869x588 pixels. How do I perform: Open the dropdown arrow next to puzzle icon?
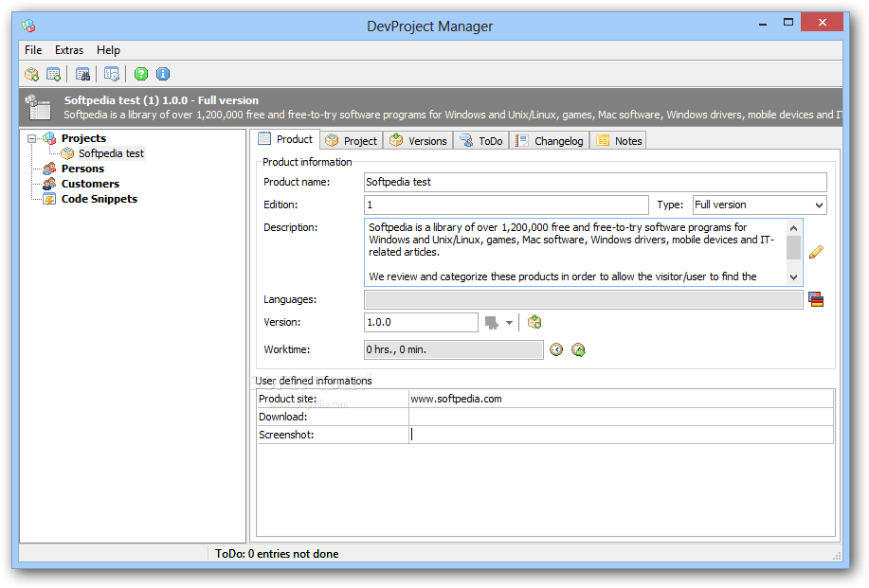509,322
